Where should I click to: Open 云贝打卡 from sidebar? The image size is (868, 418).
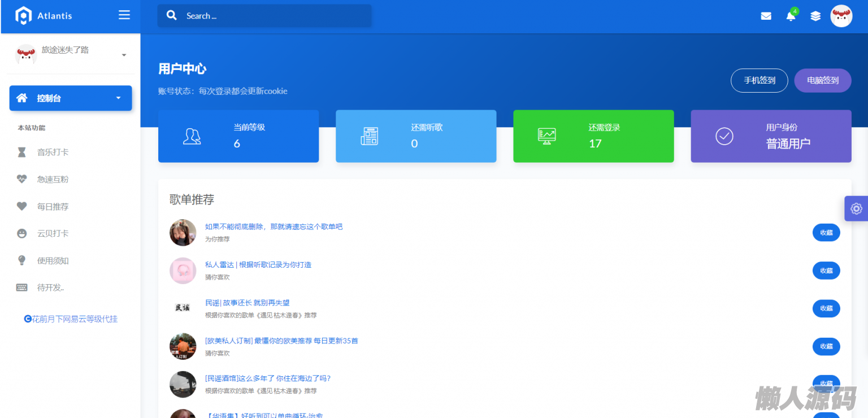pyautogui.click(x=53, y=234)
